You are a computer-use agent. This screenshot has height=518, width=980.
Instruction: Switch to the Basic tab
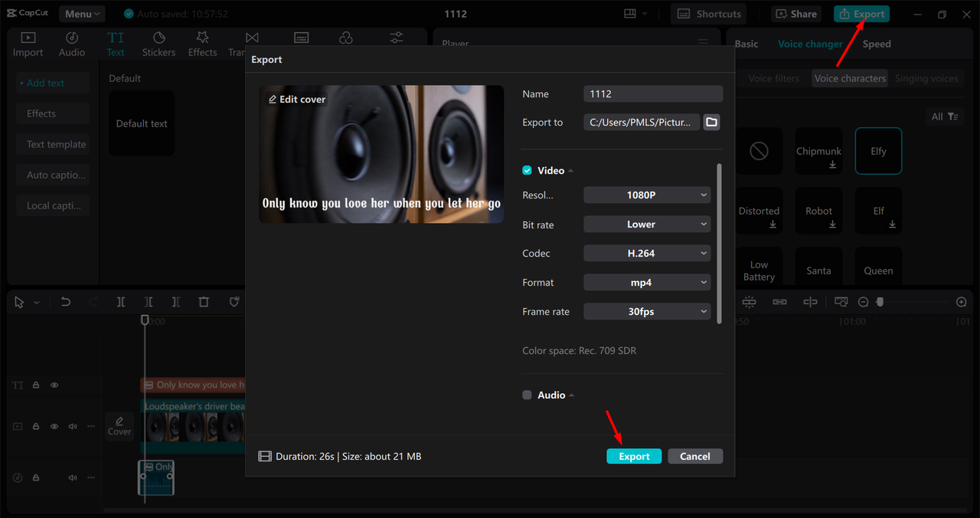tap(746, 44)
